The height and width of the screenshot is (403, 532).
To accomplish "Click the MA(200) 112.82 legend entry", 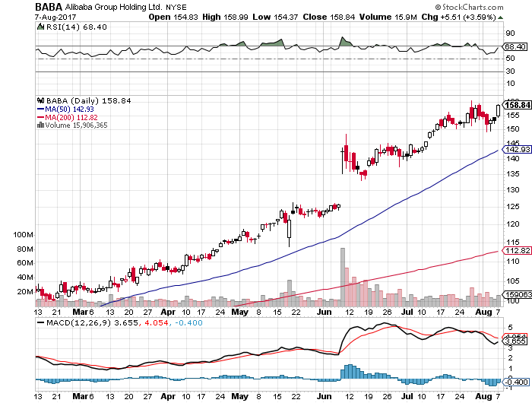I will 67,117.
